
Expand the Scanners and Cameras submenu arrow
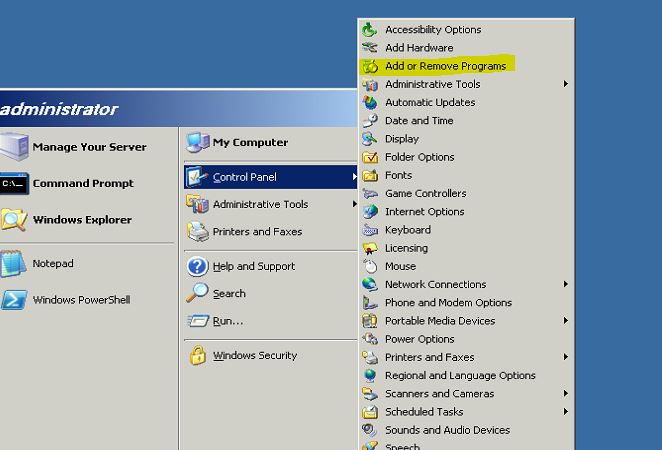pos(566,393)
